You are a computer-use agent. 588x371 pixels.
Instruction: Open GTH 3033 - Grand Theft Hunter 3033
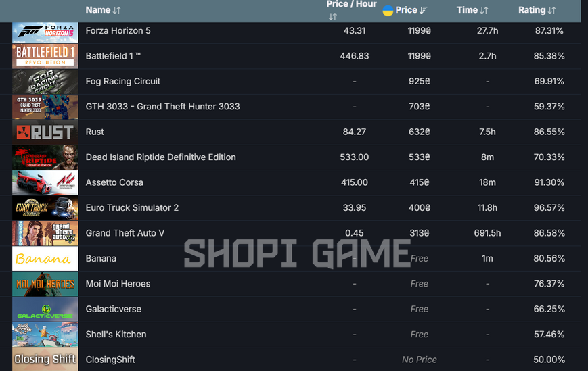(163, 107)
